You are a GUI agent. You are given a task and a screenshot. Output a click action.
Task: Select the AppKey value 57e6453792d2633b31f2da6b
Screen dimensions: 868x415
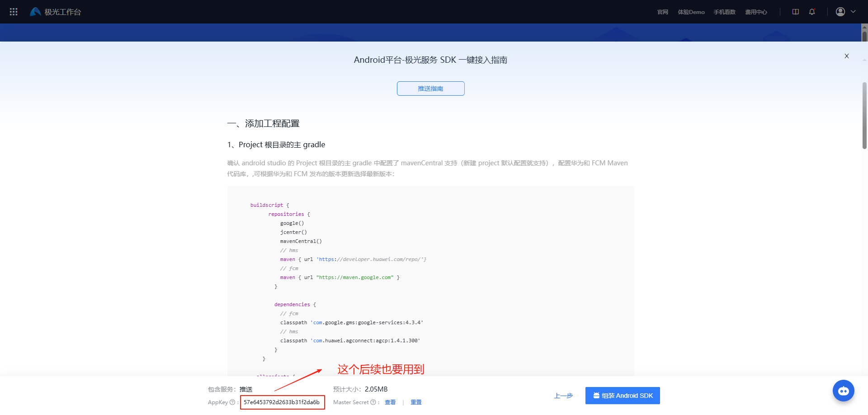click(x=282, y=402)
